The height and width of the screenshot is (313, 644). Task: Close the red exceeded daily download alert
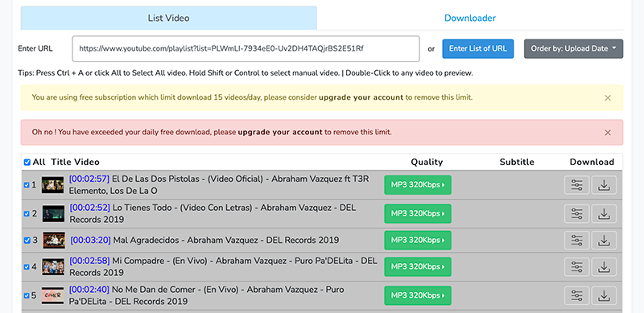tap(608, 133)
